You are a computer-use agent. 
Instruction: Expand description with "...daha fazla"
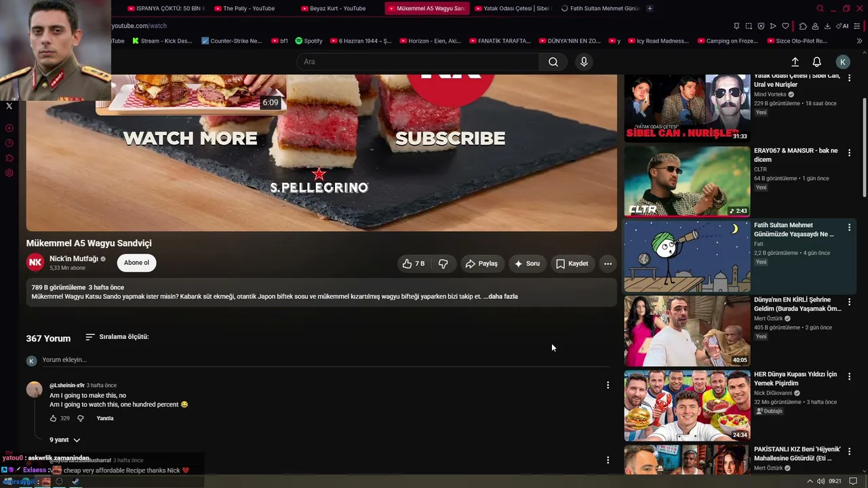coord(500,296)
